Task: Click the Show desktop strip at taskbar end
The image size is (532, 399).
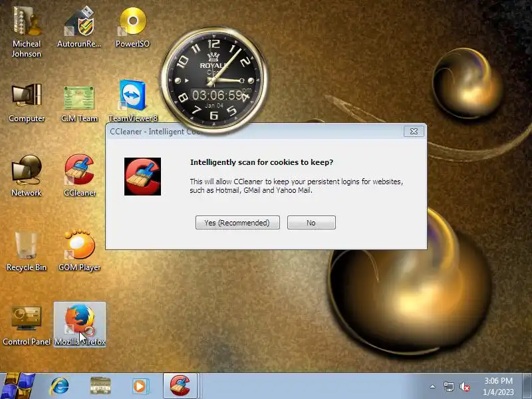Action: 527,386
